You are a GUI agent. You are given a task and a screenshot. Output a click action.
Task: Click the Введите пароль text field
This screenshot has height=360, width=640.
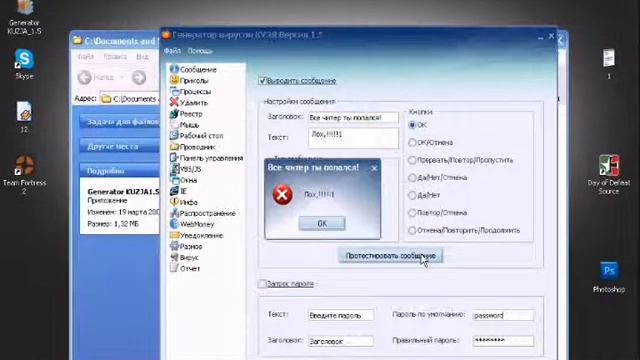click(341, 315)
